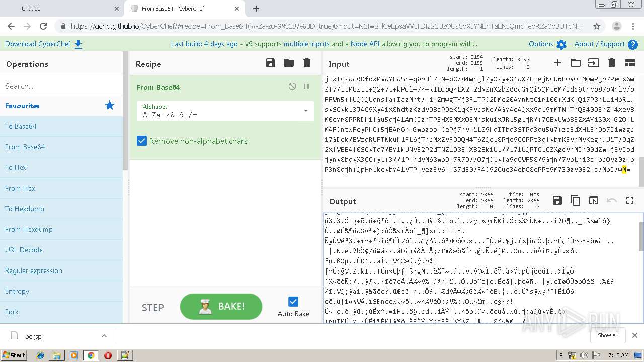
Task: Expand the Favourites category
Action: tap(61, 106)
